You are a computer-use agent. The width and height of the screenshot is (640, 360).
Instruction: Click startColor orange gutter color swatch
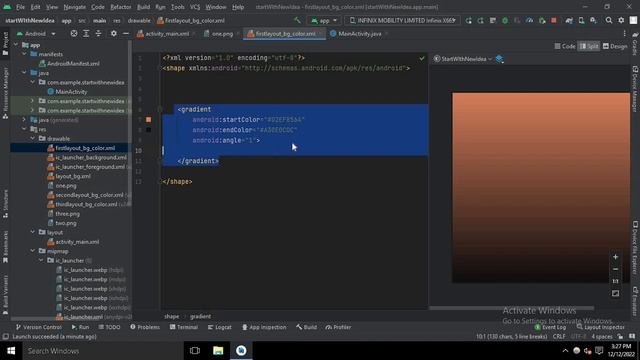(x=149, y=120)
